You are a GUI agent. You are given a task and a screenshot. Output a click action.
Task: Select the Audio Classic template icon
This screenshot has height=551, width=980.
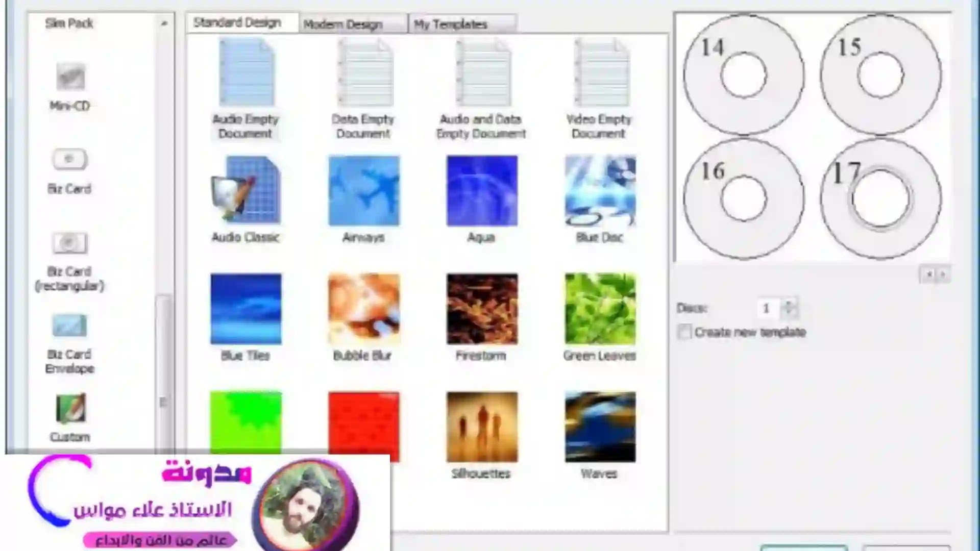pos(246,191)
